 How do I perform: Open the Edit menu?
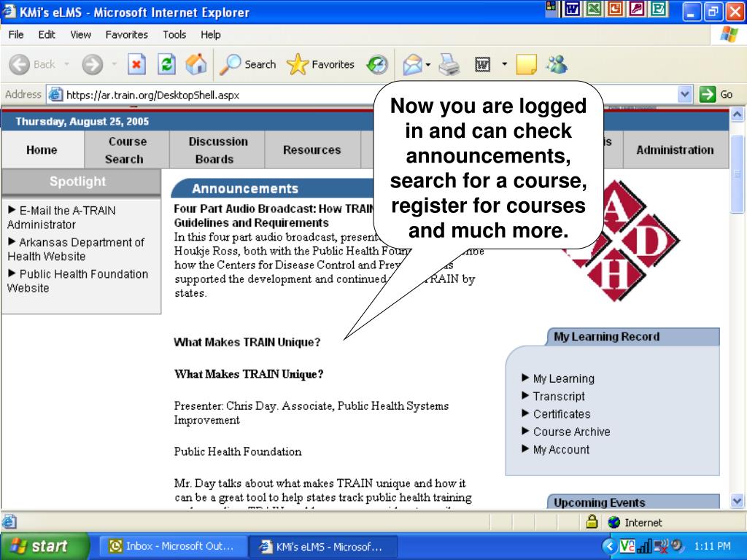46,35
